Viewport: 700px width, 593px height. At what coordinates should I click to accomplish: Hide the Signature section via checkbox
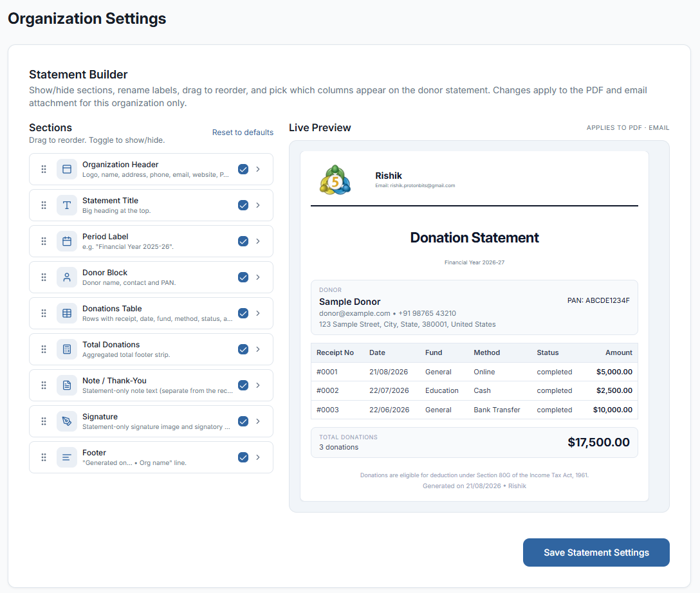[x=243, y=421]
